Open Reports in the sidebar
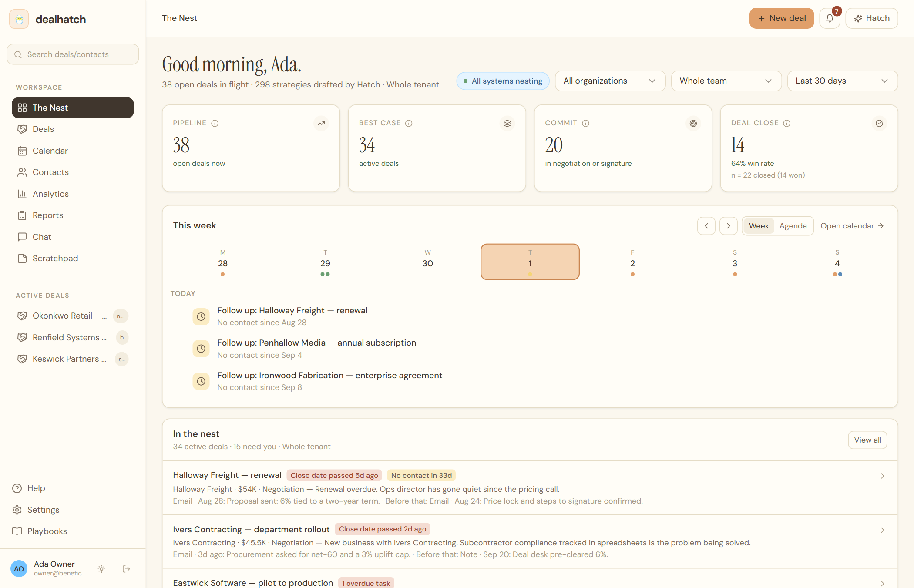The width and height of the screenshot is (914, 588). (73, 215)
